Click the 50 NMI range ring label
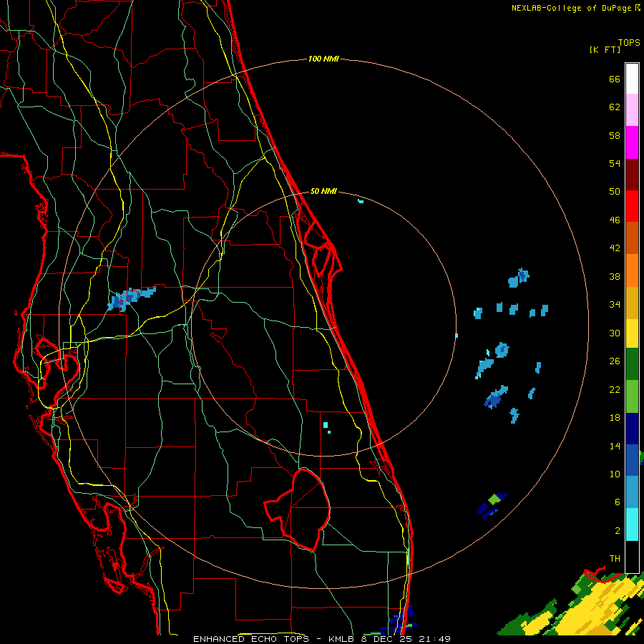Viewport: 644px width, 644px height. (323, 191)
